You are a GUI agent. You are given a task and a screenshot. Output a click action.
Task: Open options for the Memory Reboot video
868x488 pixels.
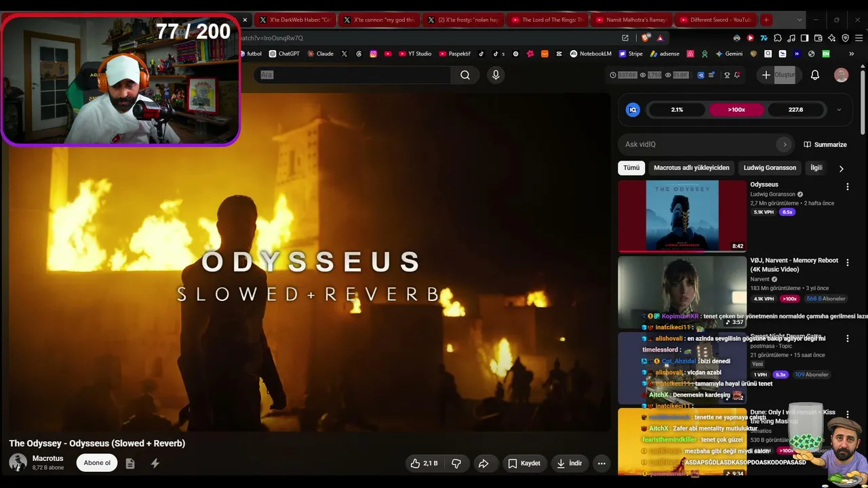click(847, 262)
